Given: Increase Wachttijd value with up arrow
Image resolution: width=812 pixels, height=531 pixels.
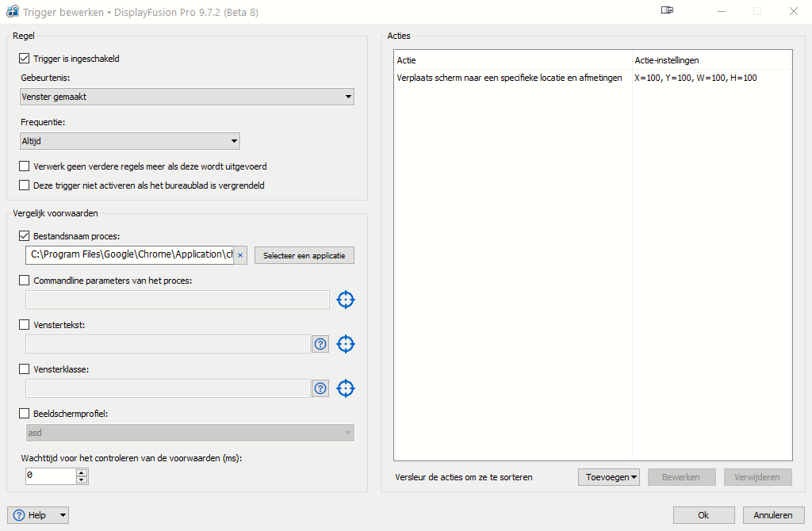Looking at the screenshot, I should [x=81, y=472].
